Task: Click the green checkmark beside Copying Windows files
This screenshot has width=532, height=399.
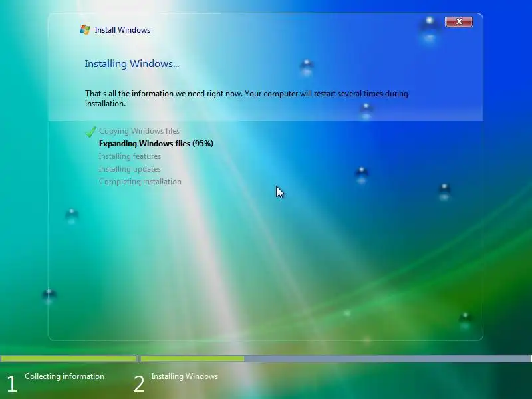Action: [90, 131]
